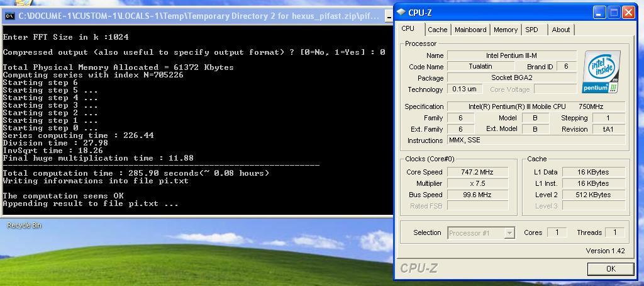The image size is (644, 286).
Task: Click the Code Name field Tualatin
Action: tap(480, 66)
